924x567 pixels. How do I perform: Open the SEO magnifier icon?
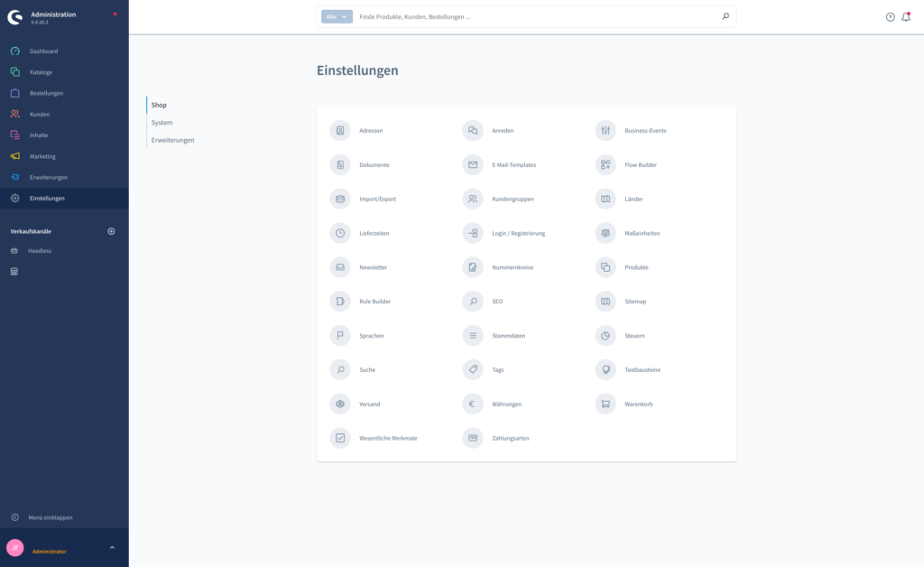(x=473, y=302)
